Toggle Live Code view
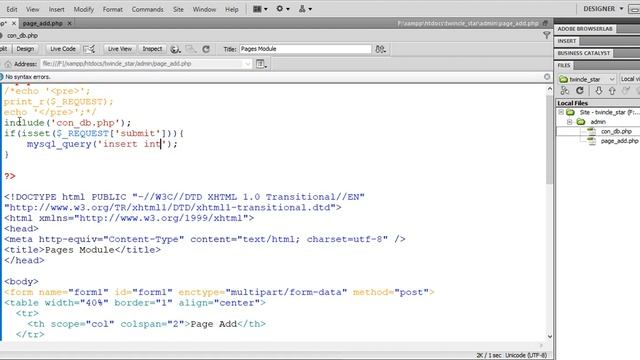This screenshot has width=640, height=360. pos(62,49)
